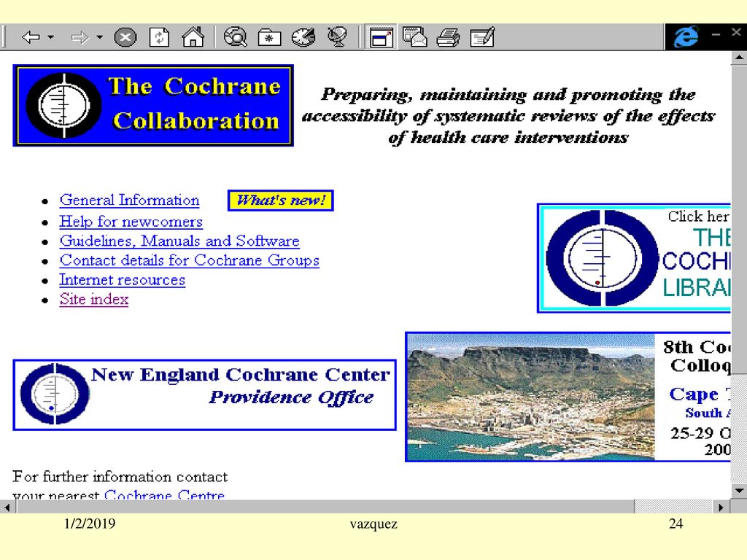Follow the Cochrane Centre link
This screenshot has width=747, height=560.
164,494
